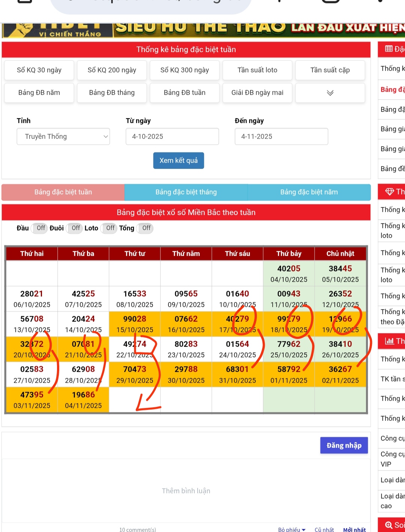Click the table icon in sidebar header
Image resolution: width=405 pixels, height=532 pixels.
coord(389,49)
